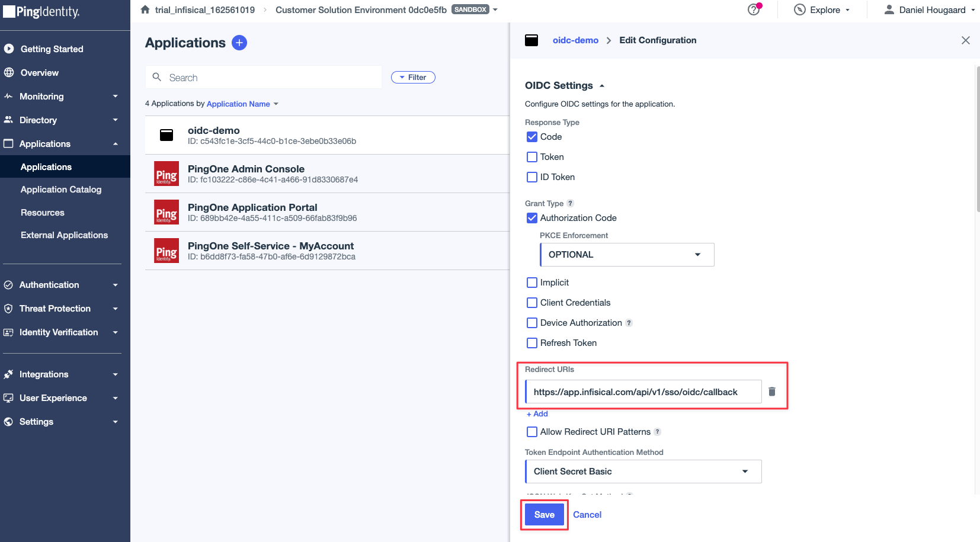Go to Getting Started page

[52, 49]
